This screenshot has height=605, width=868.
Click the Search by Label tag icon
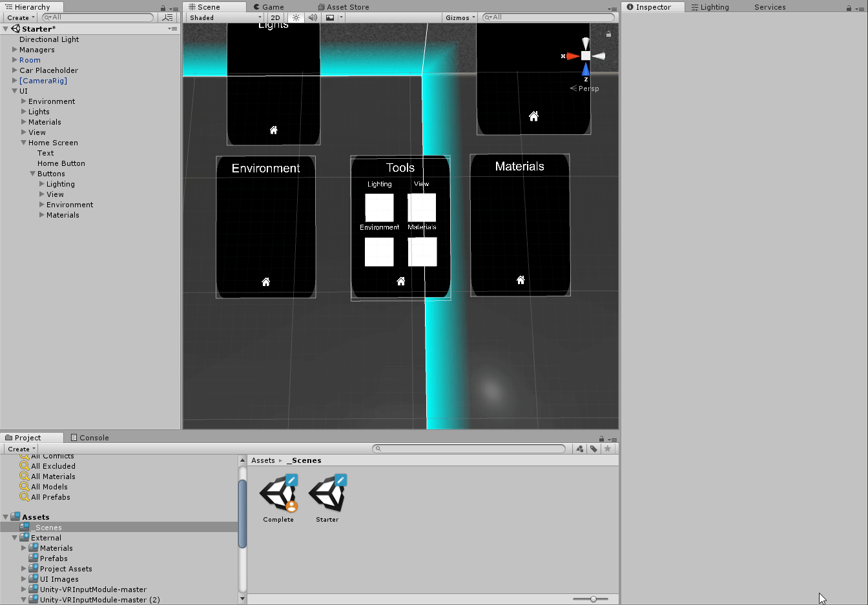pyautogui.click(x=594, y=449)
